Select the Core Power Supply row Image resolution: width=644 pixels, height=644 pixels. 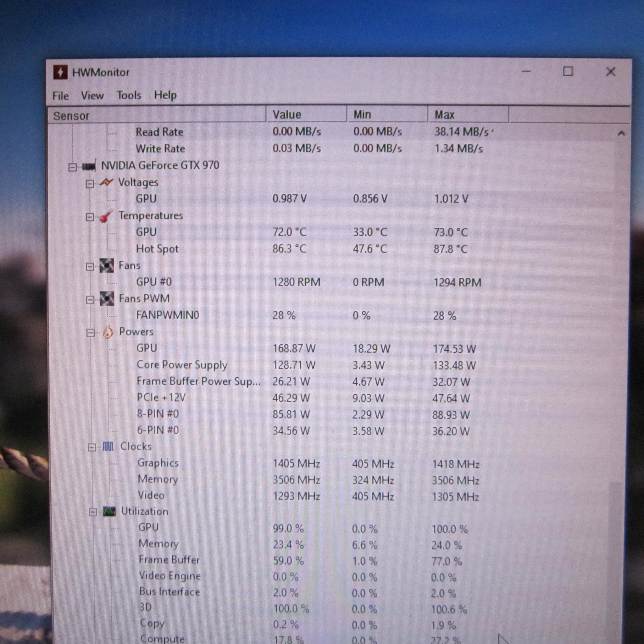332,365
